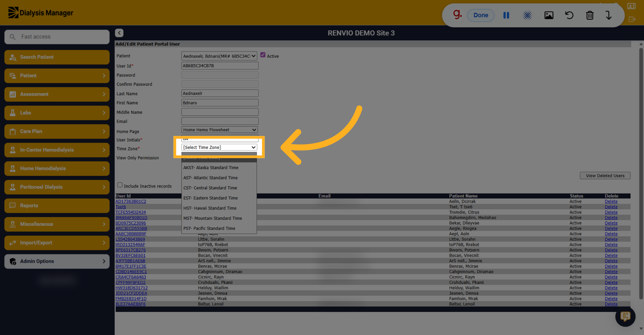Pause the recording

click(x=506, y=15)
